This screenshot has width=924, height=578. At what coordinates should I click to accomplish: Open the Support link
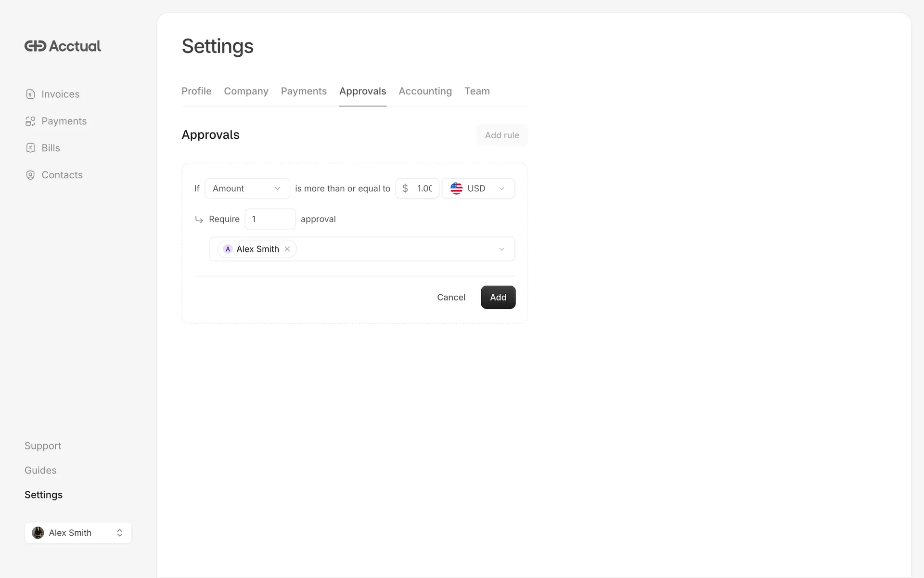click(43, 446)
